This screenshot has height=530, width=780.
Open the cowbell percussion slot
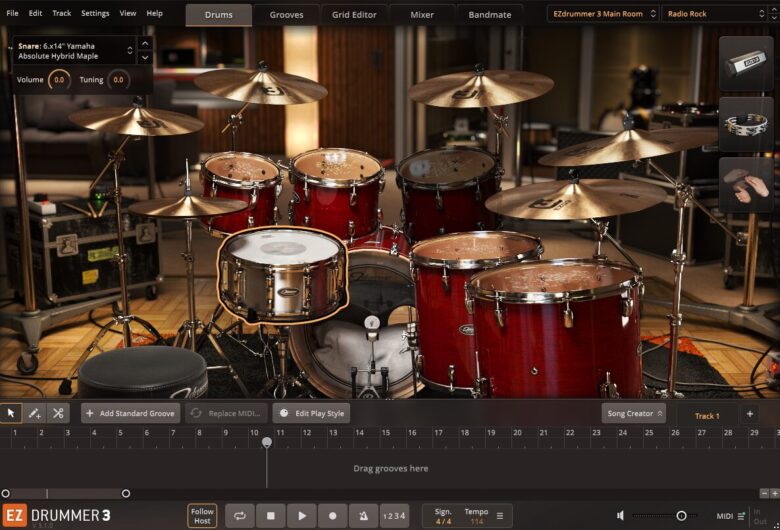pyautogui.click(x=746, y=63)
